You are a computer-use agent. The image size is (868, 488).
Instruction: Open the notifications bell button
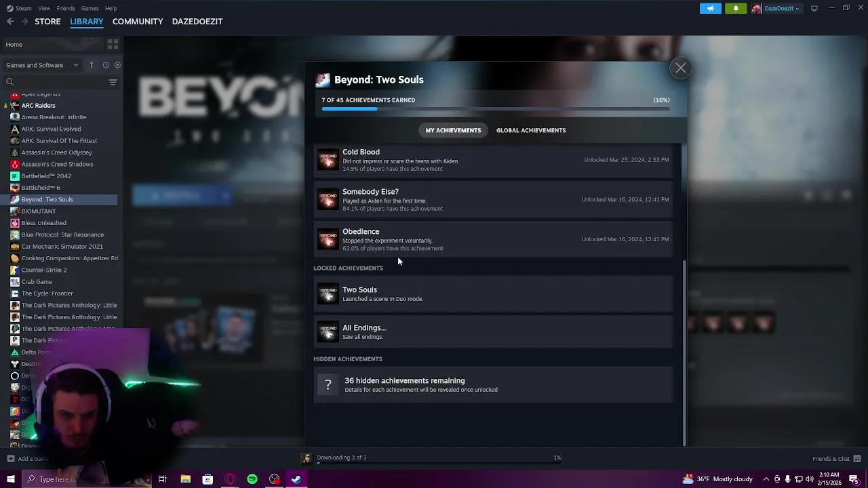[736, 8]
